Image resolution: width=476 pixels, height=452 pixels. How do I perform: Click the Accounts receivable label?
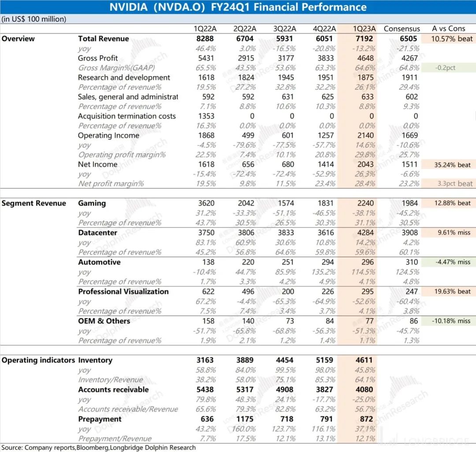(x=114, y=390)
